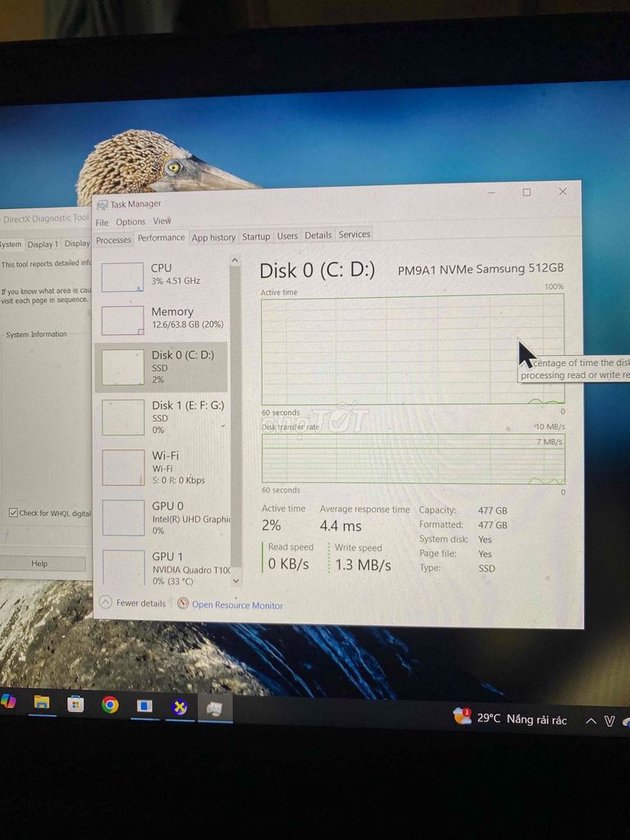Click the GPU 0 mini graph thumbnail
Image resolution: width=630 pixels, height=840 pixels.
123,518
